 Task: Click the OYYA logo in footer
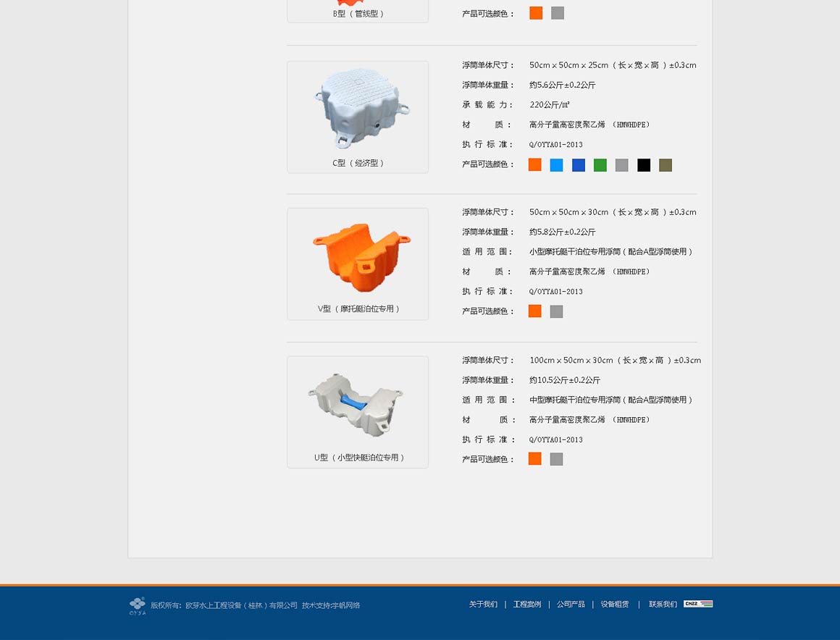[137, 606]
